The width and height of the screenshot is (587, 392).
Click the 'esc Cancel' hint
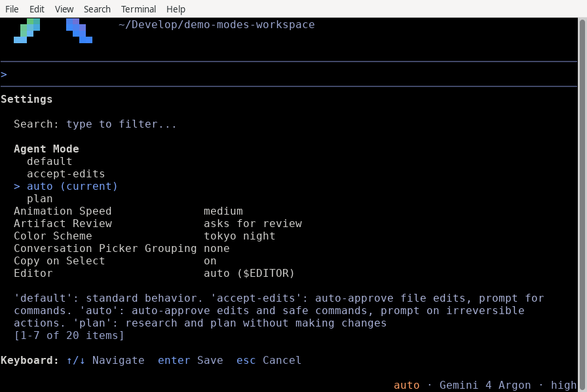(x=269, y=360)
